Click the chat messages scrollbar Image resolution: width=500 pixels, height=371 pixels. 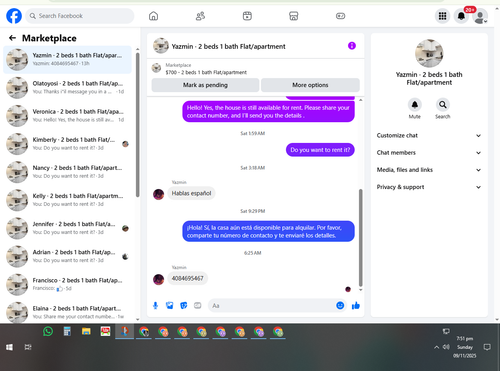pos(360,237)
